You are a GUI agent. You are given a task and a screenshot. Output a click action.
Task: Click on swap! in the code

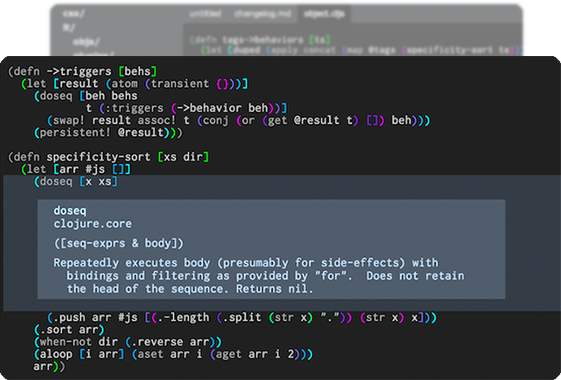(69, 120)
